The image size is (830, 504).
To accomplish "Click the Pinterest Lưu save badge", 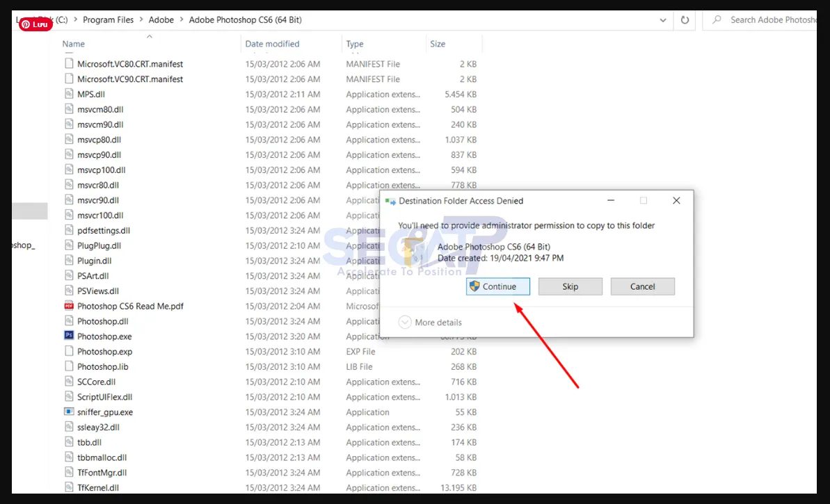I will (35, 24).
